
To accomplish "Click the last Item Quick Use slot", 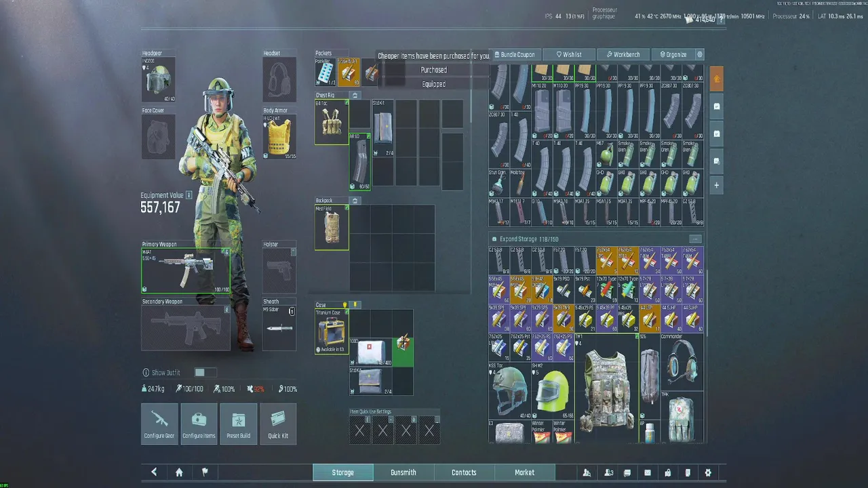I will (429, 430).
